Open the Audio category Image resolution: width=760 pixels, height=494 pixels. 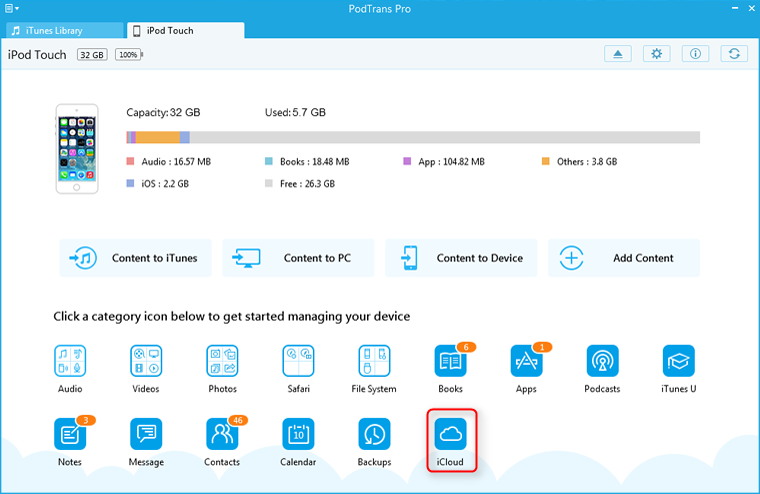tap(70, 361)
